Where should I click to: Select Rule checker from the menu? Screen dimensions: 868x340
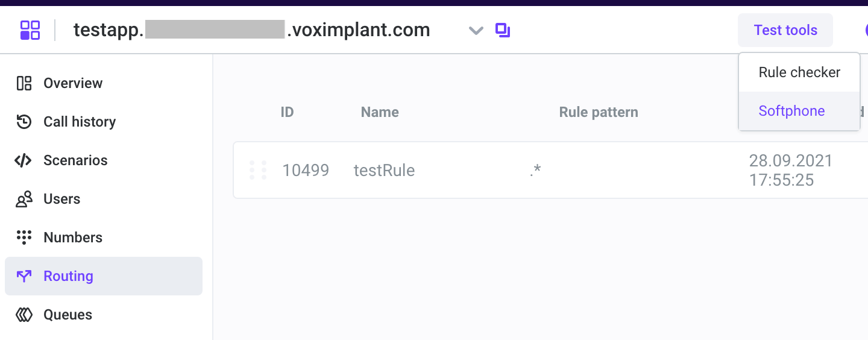[x=799, y=72]
